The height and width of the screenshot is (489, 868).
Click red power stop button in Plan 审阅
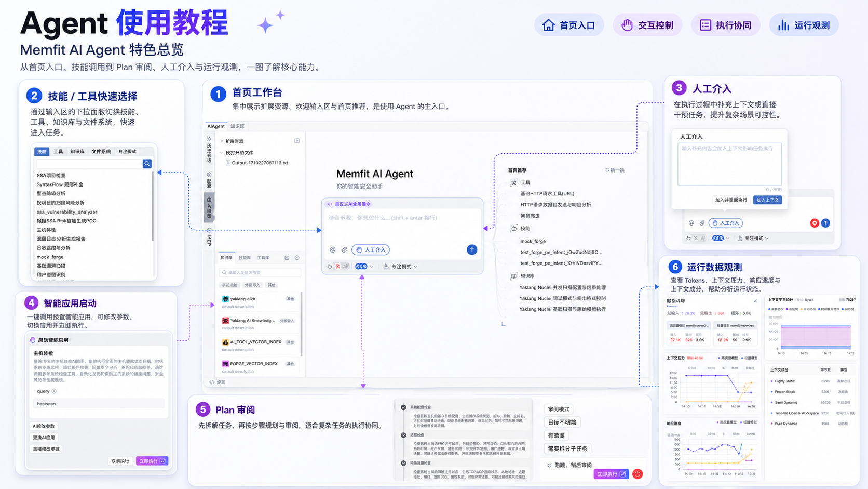tap(638, 474)
